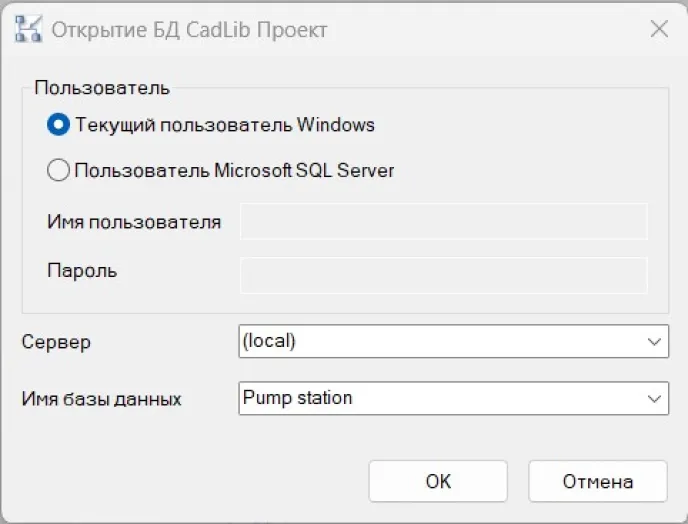The image size is (688, 524).
Task: Choose the 'Пользователь Microsoft SQL Server' radio button
Action: [59, 170]
